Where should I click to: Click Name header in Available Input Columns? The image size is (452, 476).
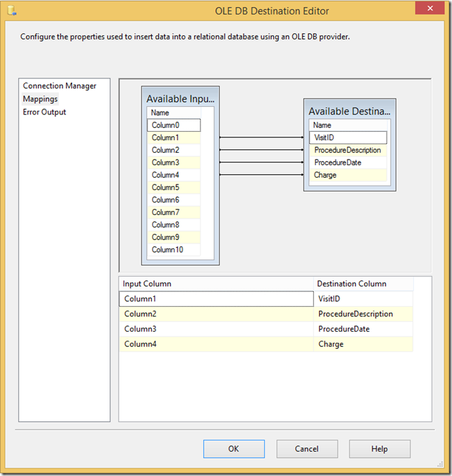tap(174, 112)
